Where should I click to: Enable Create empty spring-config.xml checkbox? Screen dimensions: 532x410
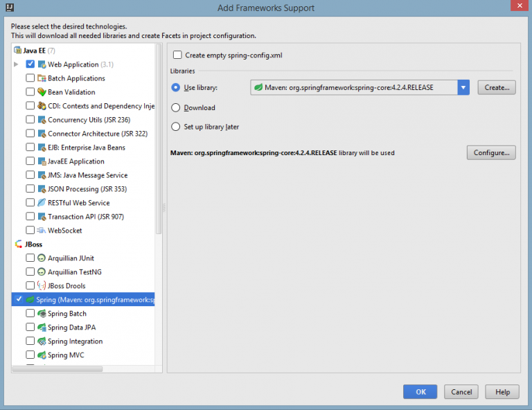[x=178, y=55]
